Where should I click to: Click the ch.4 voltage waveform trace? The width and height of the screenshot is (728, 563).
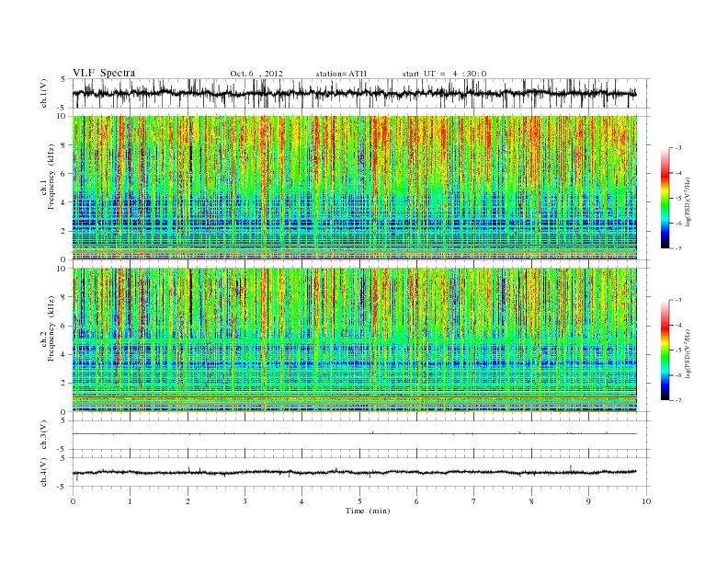[x=354, y=473]
